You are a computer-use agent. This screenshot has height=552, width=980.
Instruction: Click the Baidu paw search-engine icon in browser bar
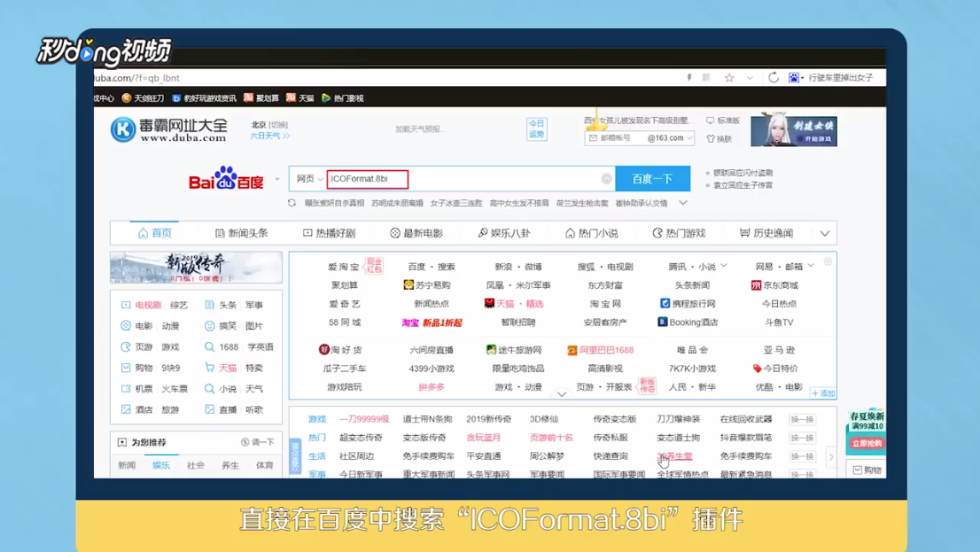tap(793, 77)
